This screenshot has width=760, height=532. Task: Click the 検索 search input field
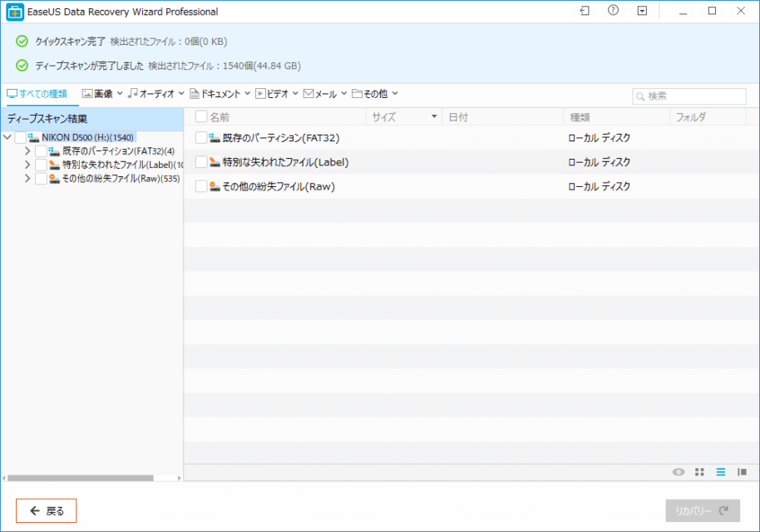point(688,96)
